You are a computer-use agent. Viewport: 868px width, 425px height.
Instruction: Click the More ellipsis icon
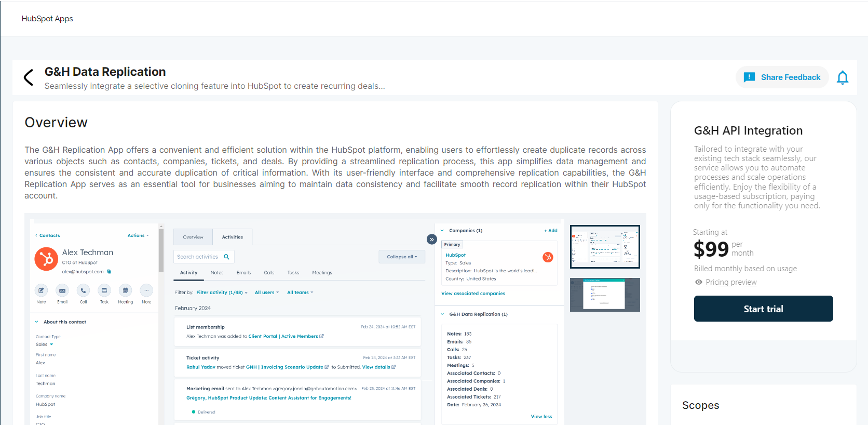(x=146, y=290)
